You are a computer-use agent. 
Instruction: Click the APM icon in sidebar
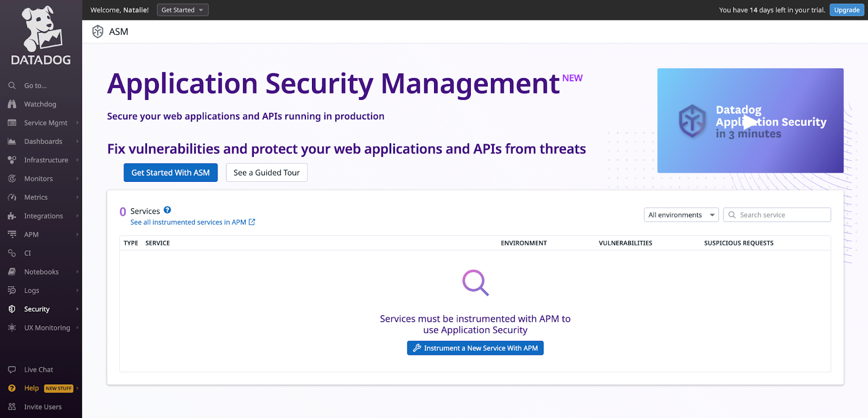click(x=12, y=235)
